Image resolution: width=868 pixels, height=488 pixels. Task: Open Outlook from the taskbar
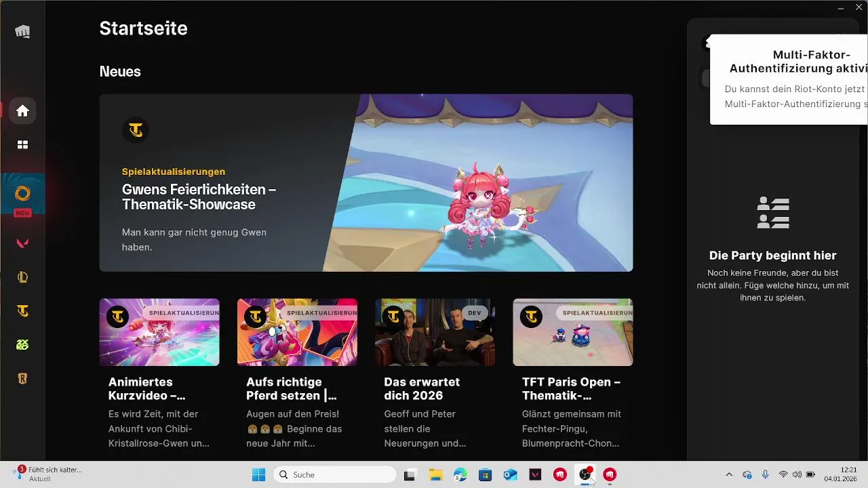510,474
